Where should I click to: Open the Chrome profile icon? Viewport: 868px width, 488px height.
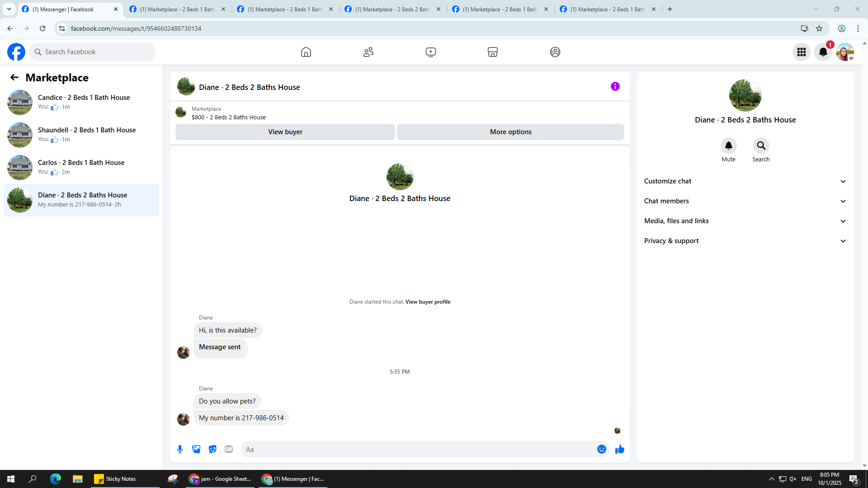pyautogui.click(x=842, y=28)
